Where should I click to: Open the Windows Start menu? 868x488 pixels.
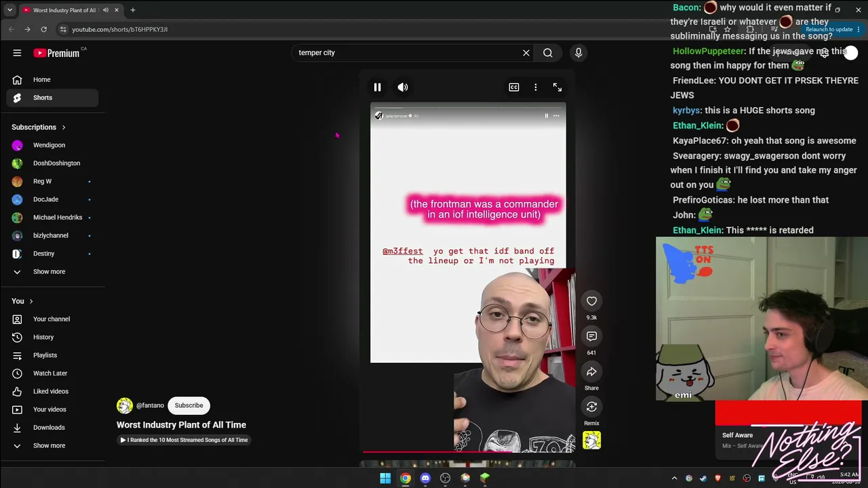point(385,479)
